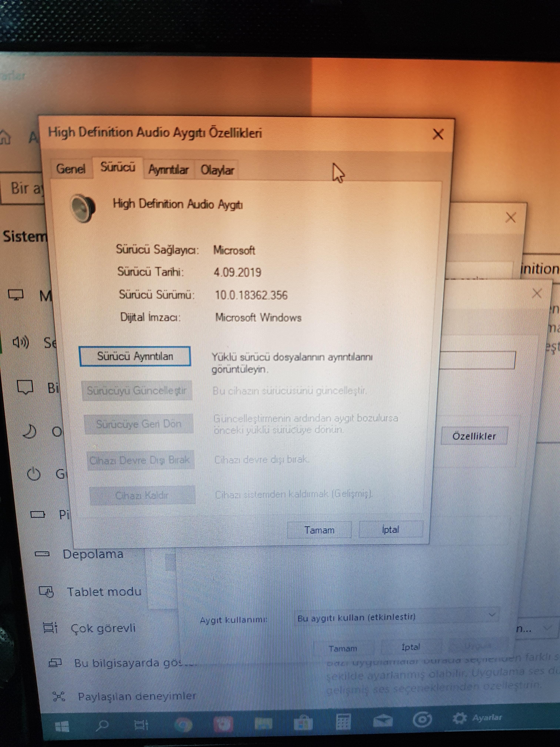This screenshot has width=560, height=747.
Task: Open the Windows Start menu
Action: point(62,726)
